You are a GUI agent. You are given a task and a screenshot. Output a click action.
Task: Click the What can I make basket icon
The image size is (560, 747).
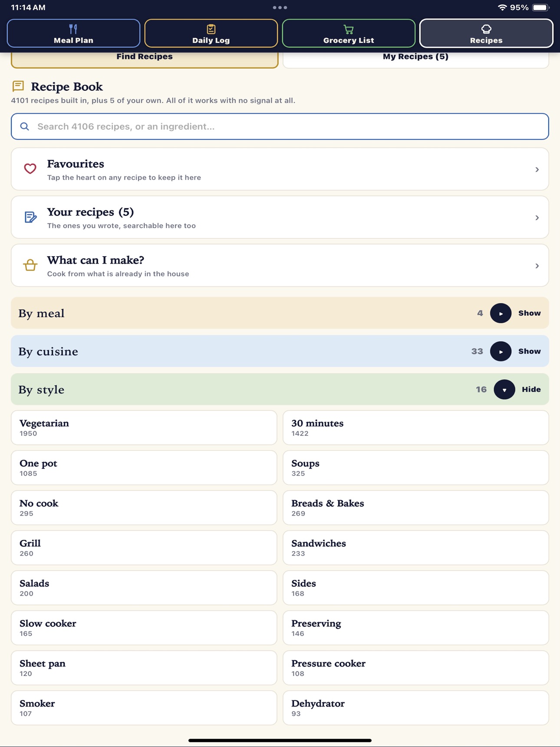pos(30,265)
